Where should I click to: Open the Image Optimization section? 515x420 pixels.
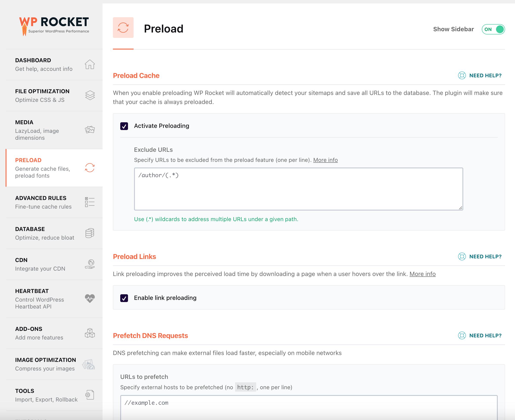coord(54,364)
